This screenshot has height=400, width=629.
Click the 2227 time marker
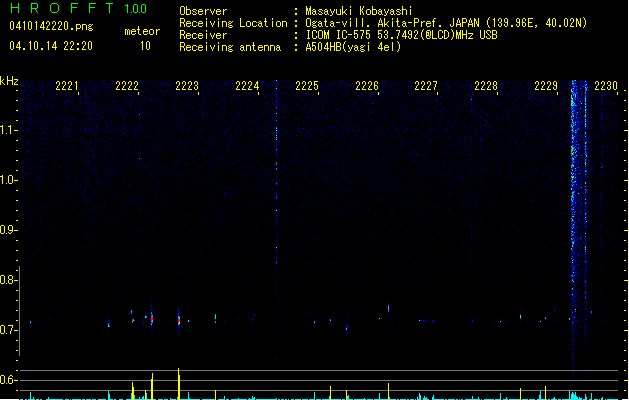pyautogui.click(x=426, y=86)
